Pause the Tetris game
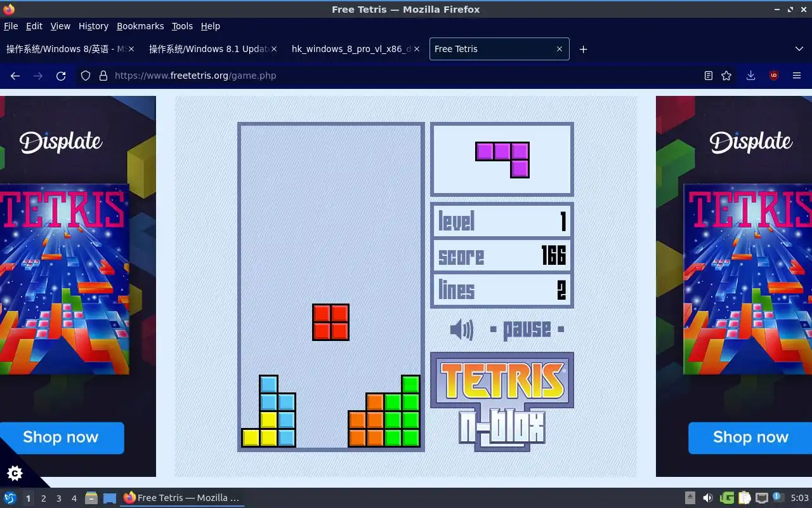Screen dimensions: 812x508 point(527,330)
